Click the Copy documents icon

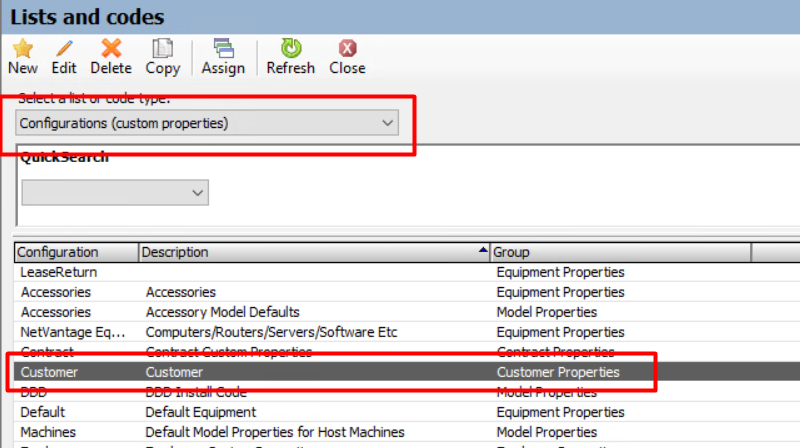(163, 48)
